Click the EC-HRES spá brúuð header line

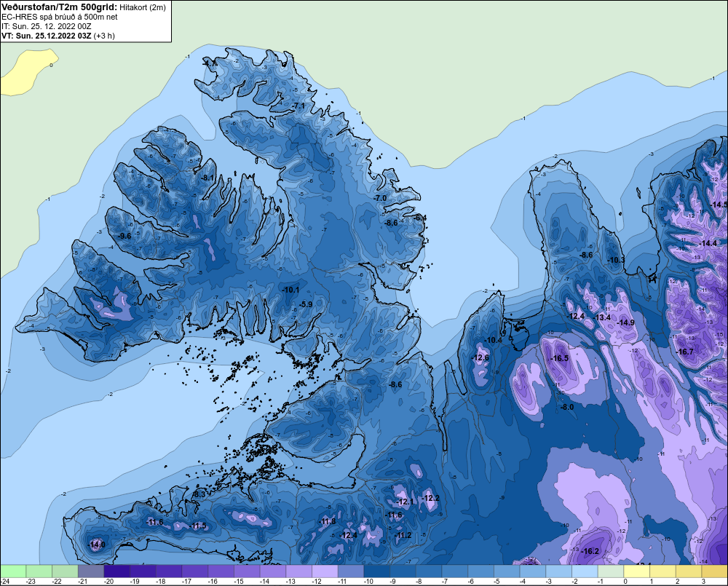60,17
